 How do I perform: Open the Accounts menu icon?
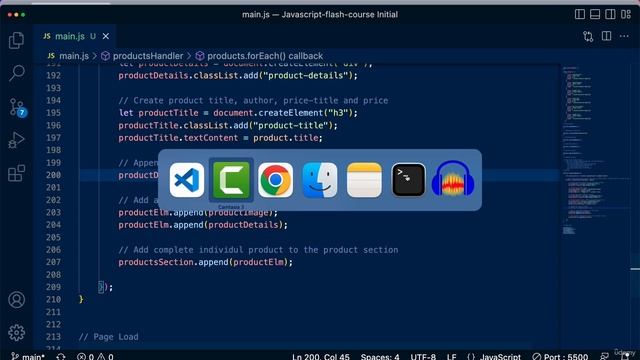point(16,300)
